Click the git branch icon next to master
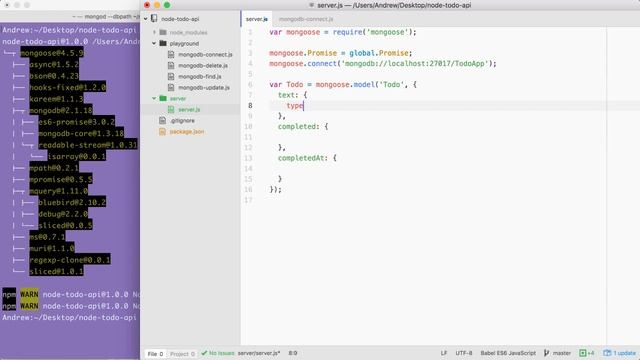This screenshot has width=640, height=360. 546,353
